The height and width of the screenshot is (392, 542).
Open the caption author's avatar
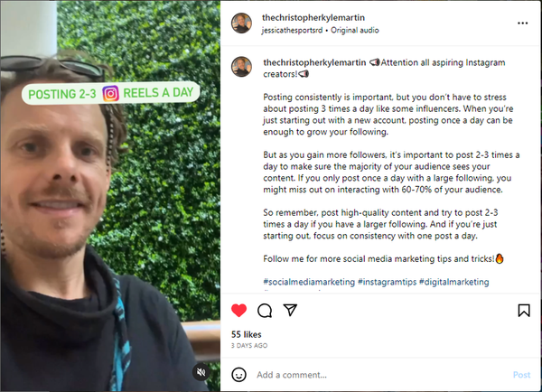[241, 66]
